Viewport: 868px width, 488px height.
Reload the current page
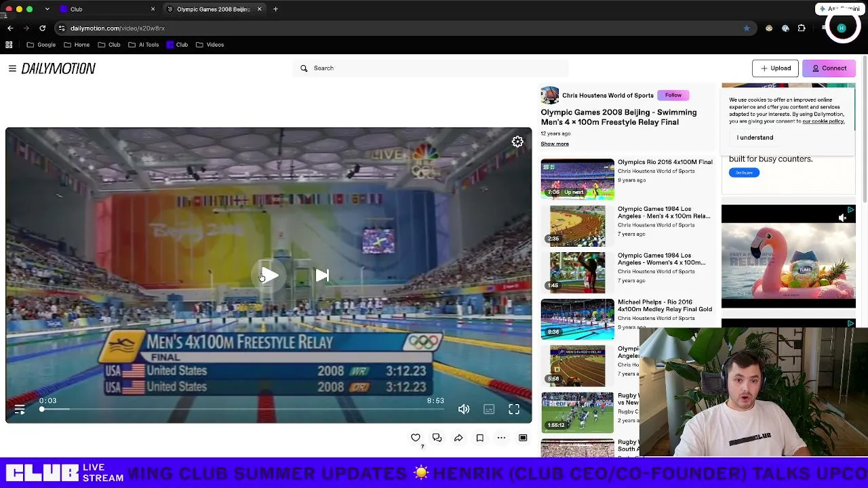[x=43, y=28]
